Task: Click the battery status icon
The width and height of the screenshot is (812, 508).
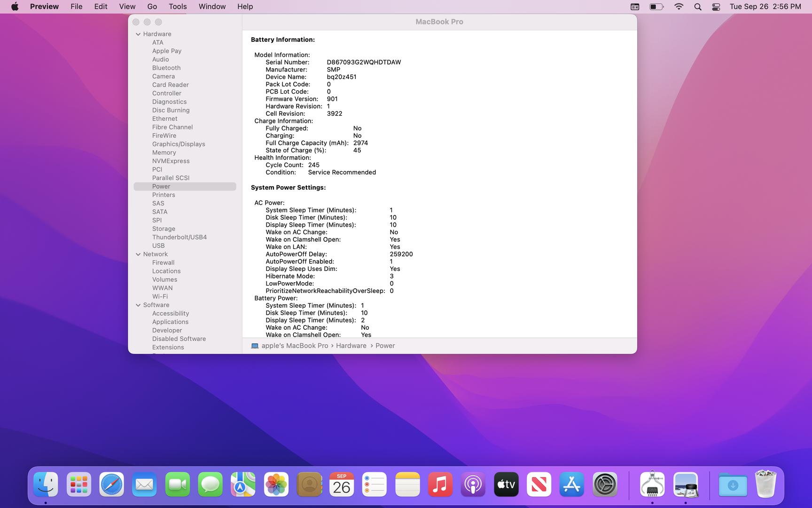Action: pos(656,7)
